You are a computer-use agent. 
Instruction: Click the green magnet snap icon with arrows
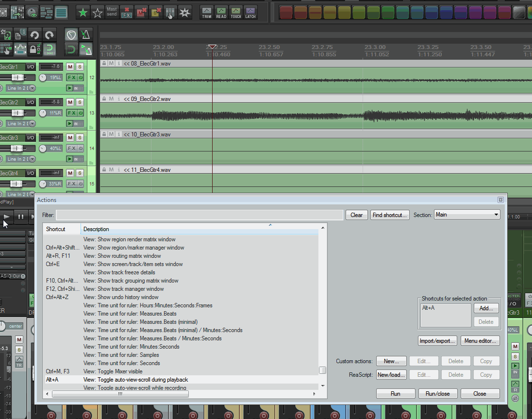(x=50, y=50)
